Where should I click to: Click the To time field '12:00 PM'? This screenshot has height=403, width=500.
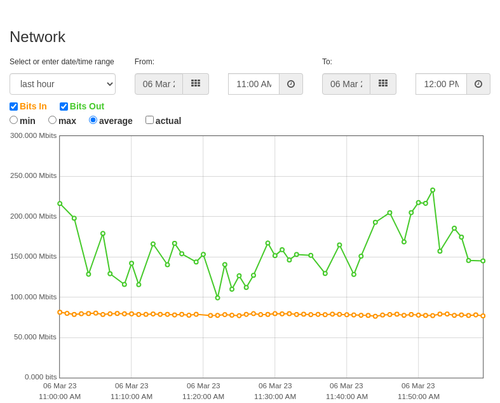tap(441, 84)
